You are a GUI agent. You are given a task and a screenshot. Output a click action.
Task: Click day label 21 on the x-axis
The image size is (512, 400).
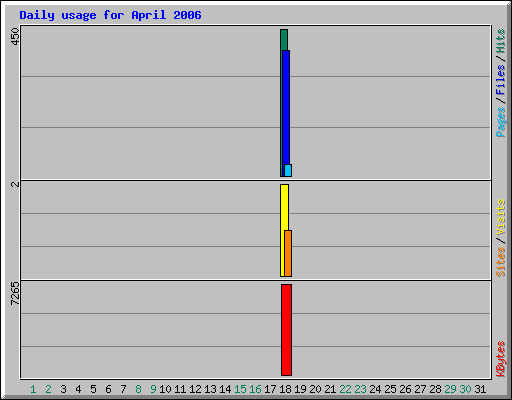[330, 389]
